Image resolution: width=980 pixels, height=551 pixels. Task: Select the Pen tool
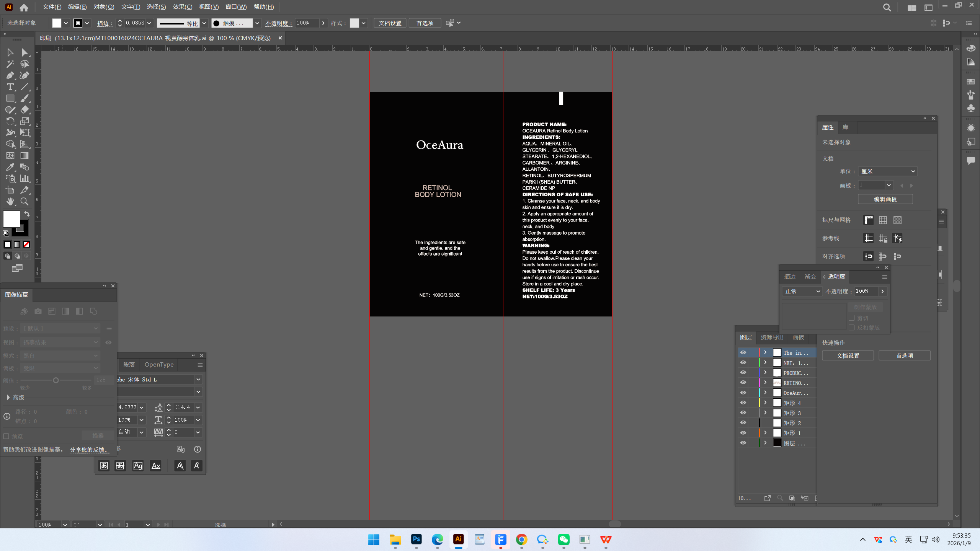point(10,75)
